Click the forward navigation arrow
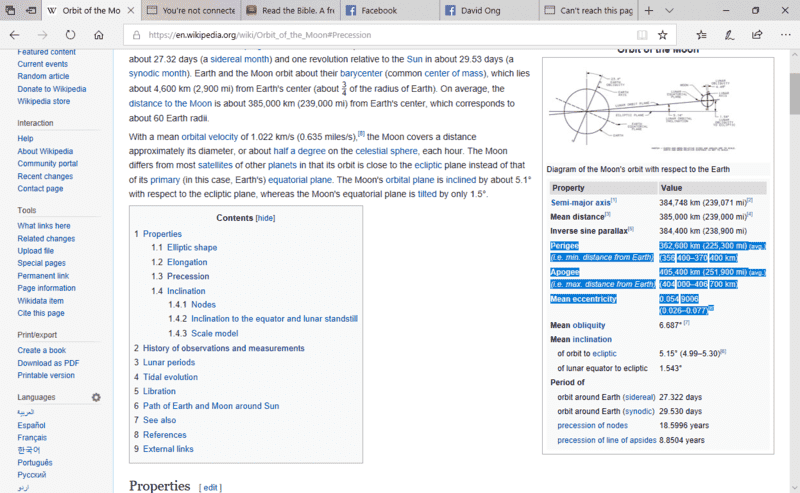This screenshot has width=800, height=493. pos(42,35)
